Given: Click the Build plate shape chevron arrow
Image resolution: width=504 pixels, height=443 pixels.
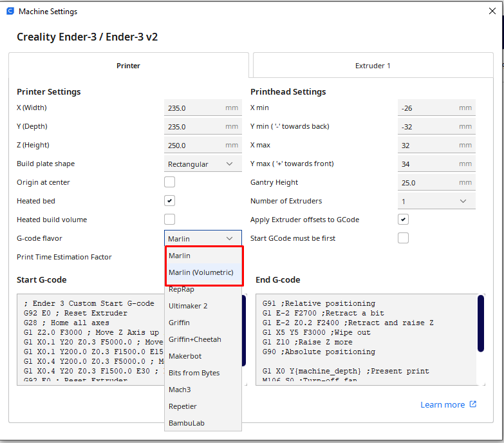Looking at the screenshot, I should 229,164.
